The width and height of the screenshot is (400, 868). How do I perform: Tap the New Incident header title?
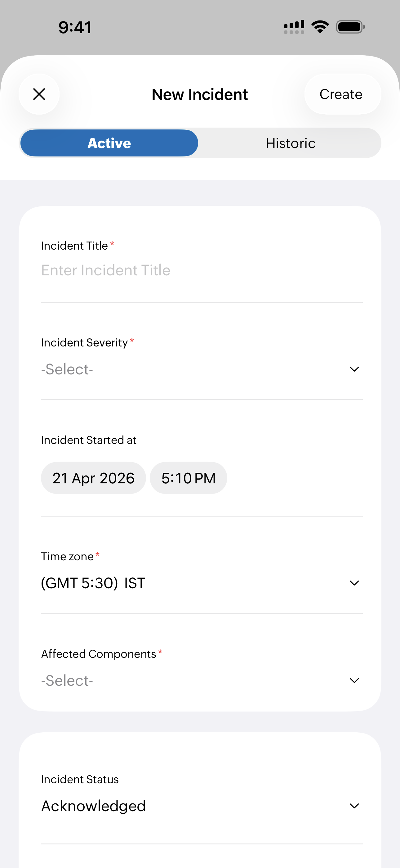click(200, 94)
